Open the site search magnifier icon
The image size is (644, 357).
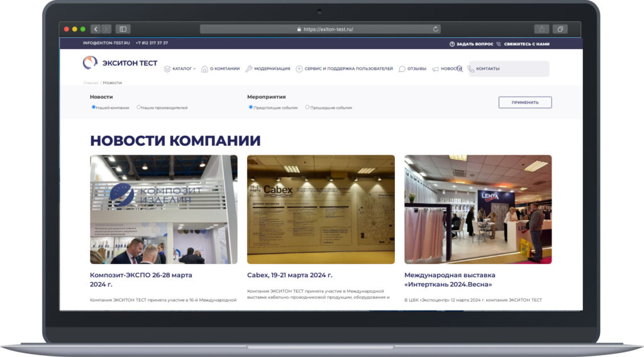click(459, 69)
